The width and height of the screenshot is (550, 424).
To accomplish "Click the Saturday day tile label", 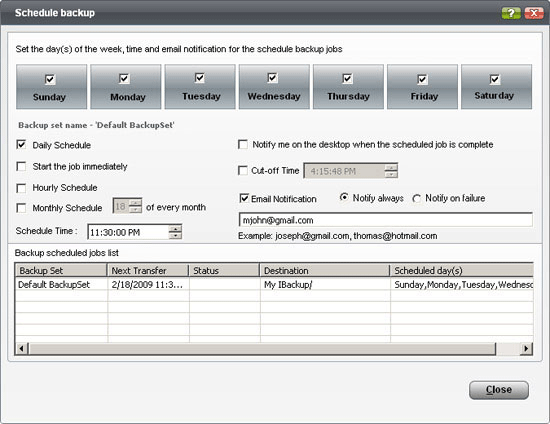I will click(494, 96).
